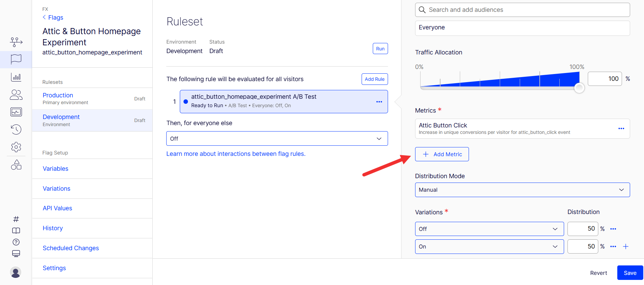Image resolution: width=644 pixels, height=285 pixels.
Task: Open the On variation dropdown
Action: click(x=489, y=246)
